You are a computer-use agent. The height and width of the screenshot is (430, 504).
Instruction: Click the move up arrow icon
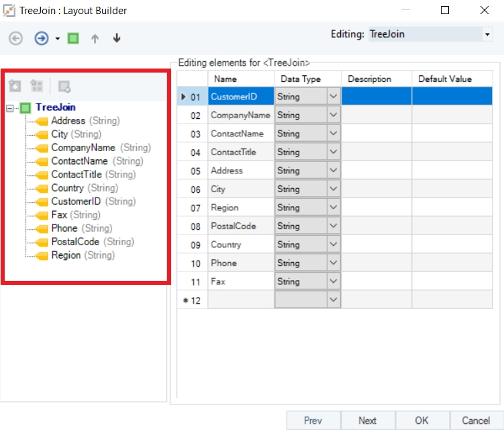(x=95, y=38)
